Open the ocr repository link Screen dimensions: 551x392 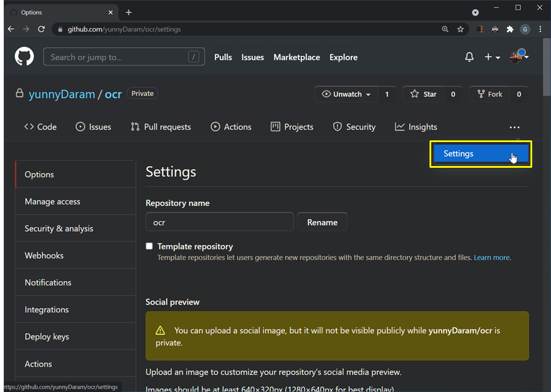pos(113,94)
